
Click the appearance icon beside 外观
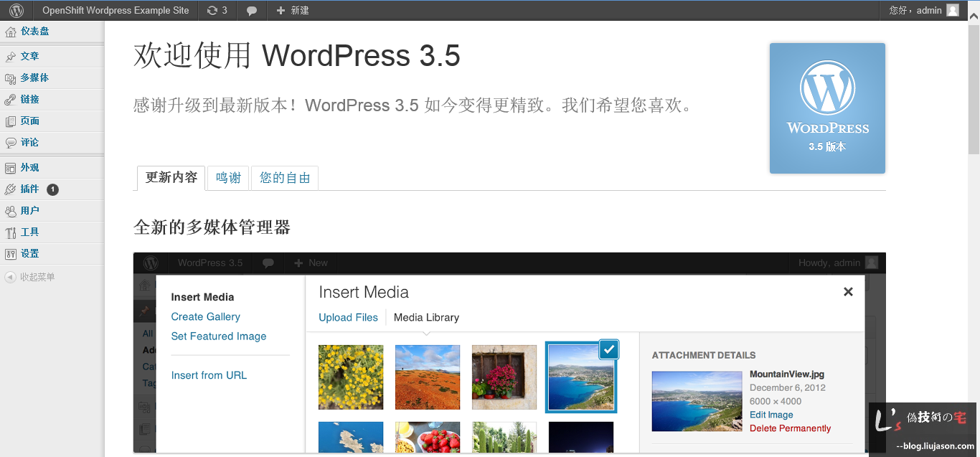click(10, 168)
